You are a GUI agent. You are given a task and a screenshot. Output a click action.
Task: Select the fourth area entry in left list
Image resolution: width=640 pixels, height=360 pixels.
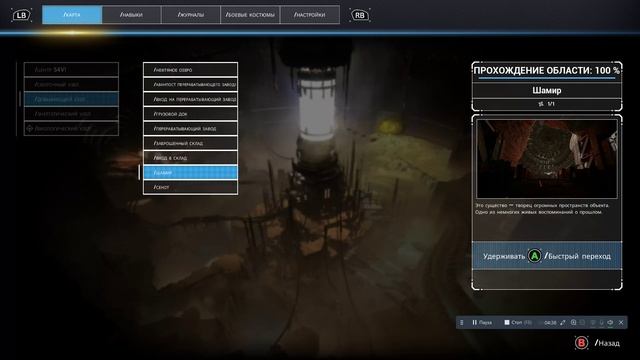[x=71, y=114]
